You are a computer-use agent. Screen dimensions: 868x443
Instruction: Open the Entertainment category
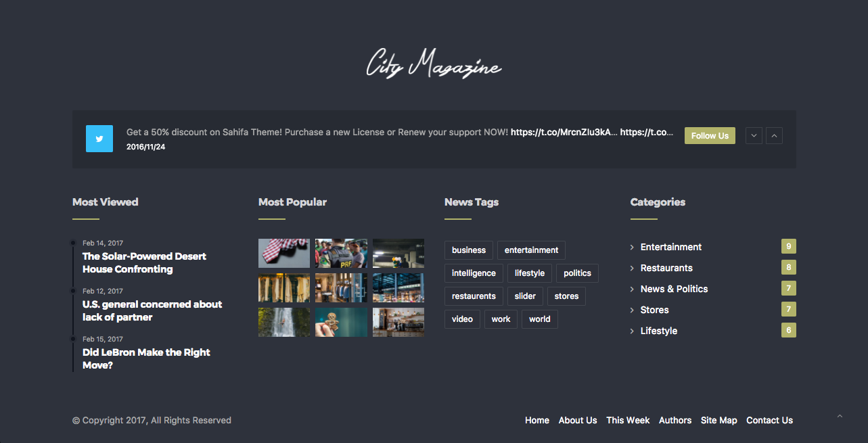(670, 247)
